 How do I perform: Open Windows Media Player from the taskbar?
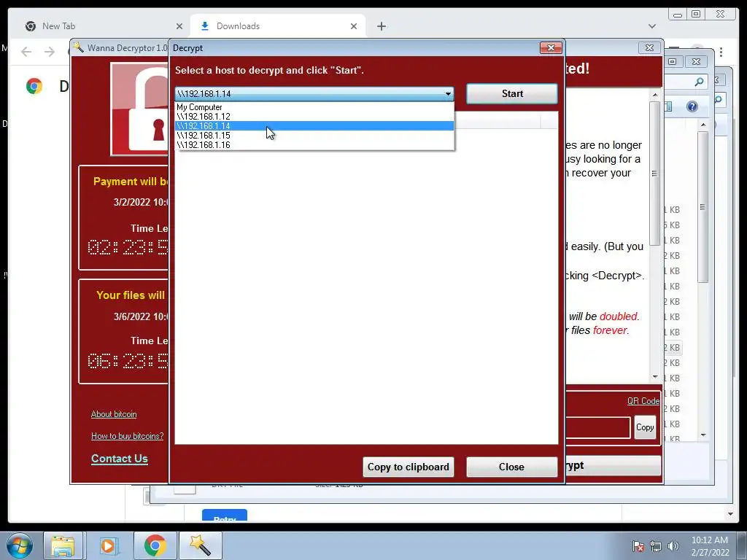(108, 545)
